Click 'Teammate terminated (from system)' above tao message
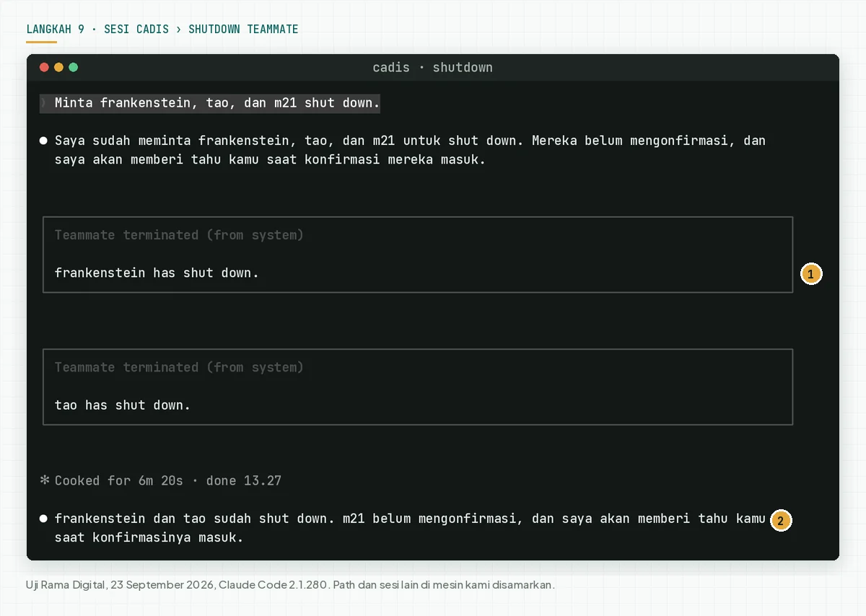The height and width of the screenshot is (616, 866). point(179,367)
